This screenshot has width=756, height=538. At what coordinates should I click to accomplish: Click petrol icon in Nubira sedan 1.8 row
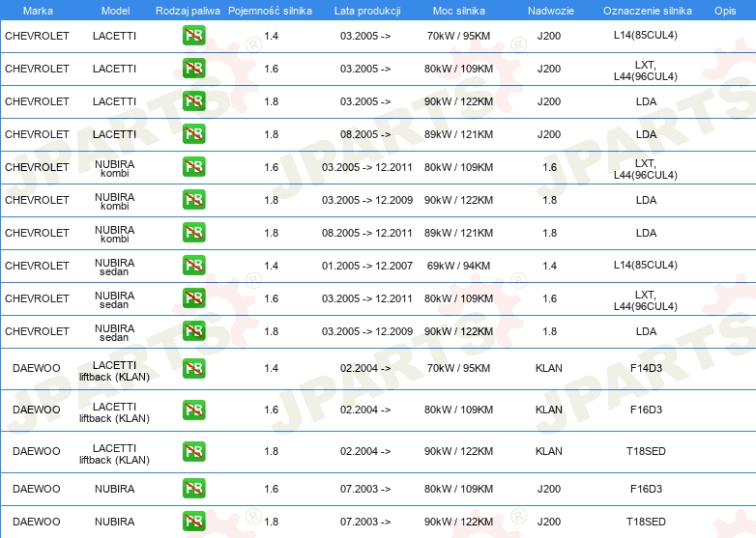click(x=193, y=330)
